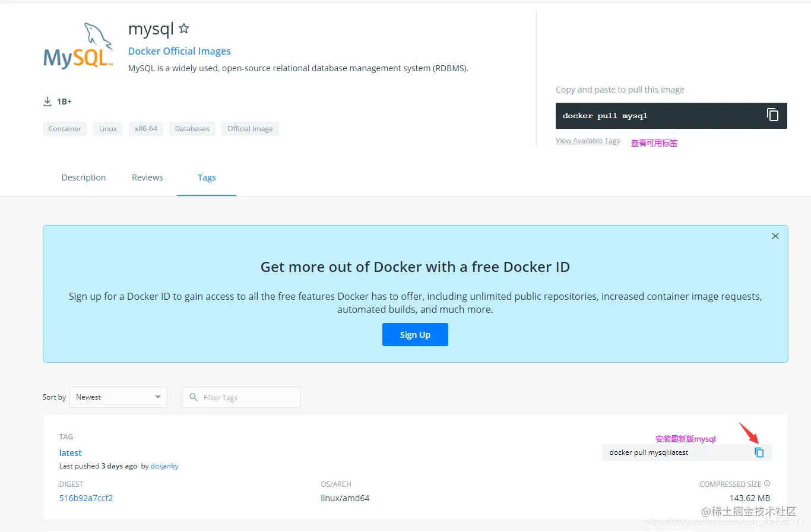Click the banner heading about Docker ID
The height and width of the screenshot is (532, 811).
[415, 267]
